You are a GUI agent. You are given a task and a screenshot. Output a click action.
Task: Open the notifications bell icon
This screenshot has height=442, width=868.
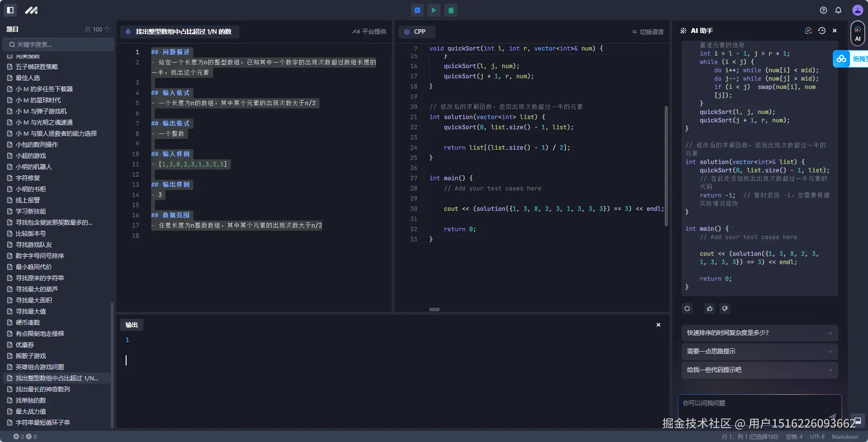click(x=838, y=10)
